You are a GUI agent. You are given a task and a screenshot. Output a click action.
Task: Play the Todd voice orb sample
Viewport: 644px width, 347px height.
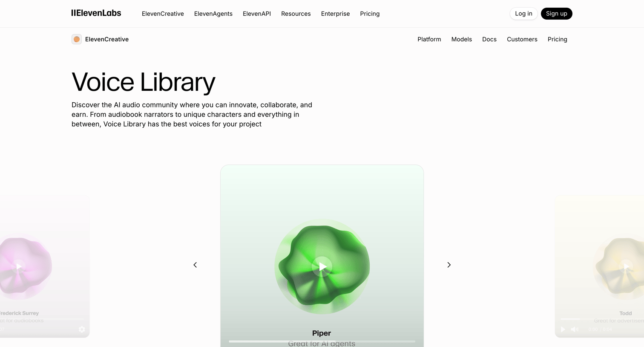626,267
